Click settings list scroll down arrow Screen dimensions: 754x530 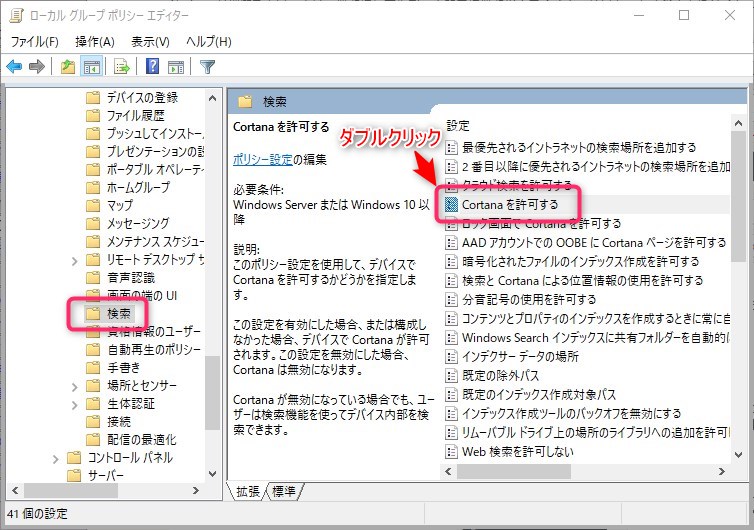pyautogui.click(x=739, y=454)
